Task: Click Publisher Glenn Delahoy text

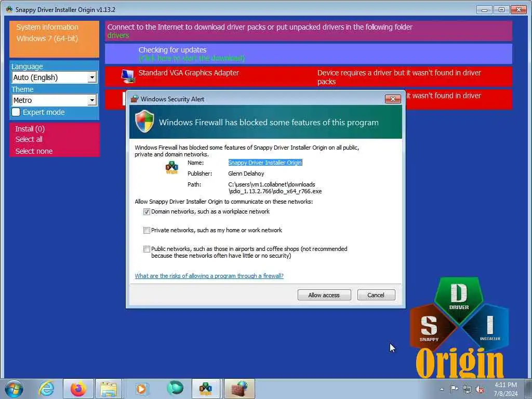Action: pos(246,174)
